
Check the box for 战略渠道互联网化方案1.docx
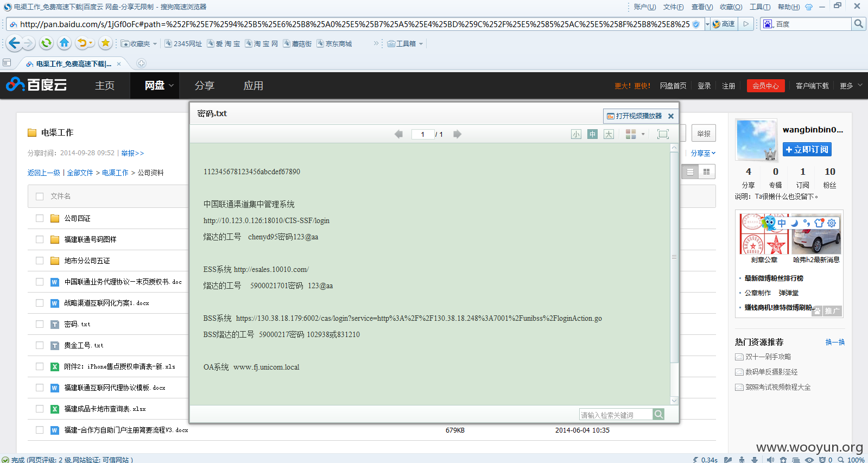coord(40,303)
